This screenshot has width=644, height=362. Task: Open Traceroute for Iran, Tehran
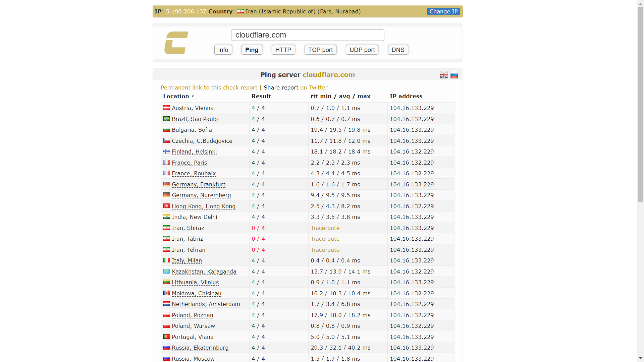(325, 250)
